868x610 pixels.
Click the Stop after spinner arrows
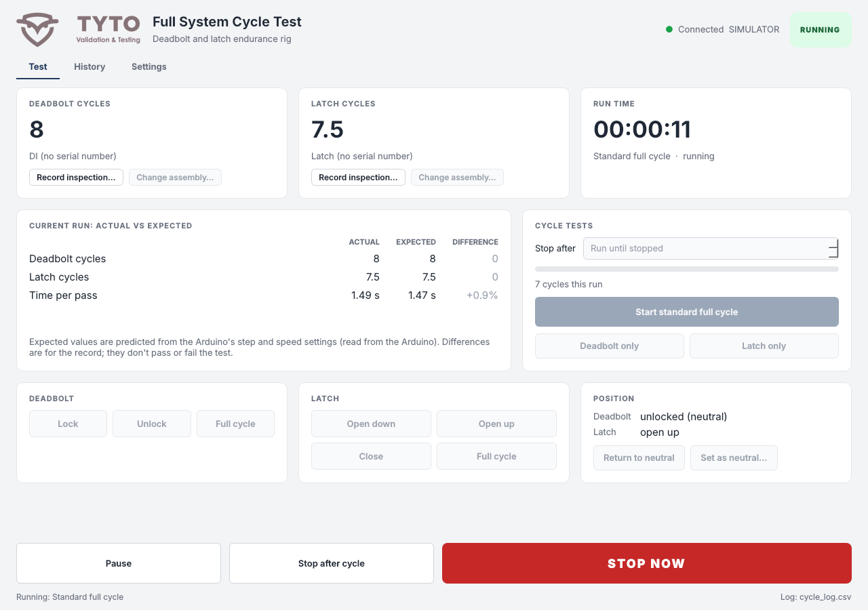coord(833,248)
